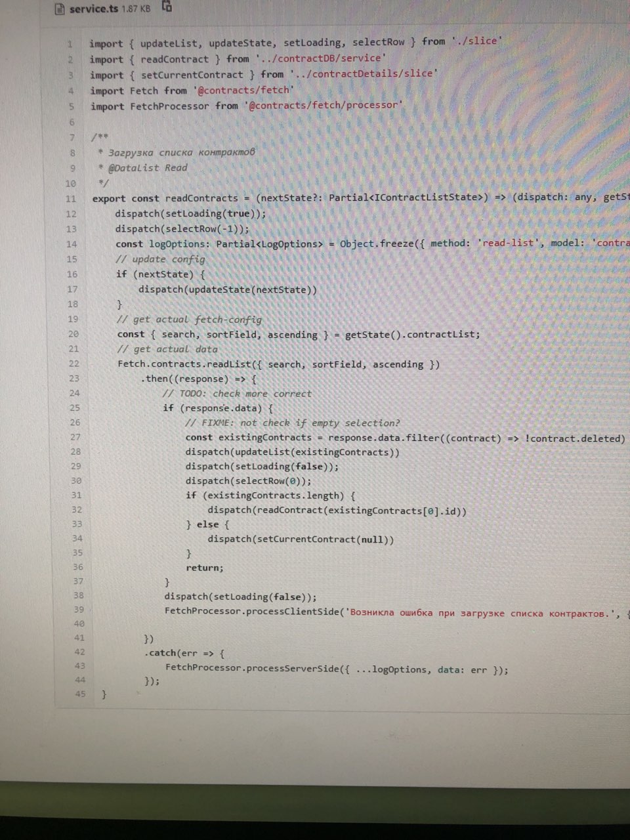Click the file icon beside service.ts
The image size is (630, 840).
(60, 9)
